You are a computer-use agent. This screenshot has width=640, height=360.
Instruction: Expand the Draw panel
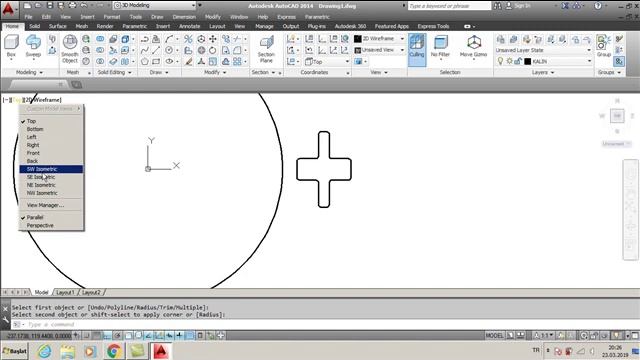[159, 72]
